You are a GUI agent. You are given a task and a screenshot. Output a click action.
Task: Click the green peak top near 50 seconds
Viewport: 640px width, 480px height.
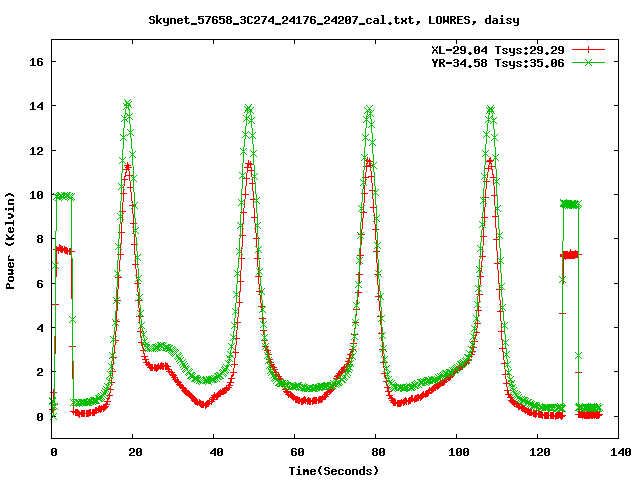click(x=249, y=109)
